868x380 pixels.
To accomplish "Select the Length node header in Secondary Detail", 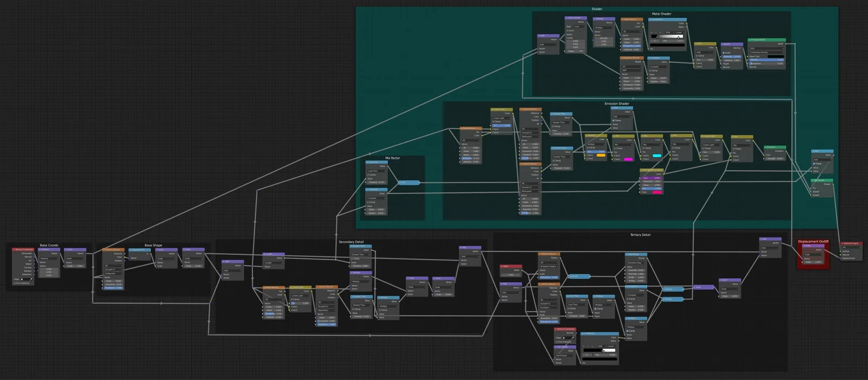I will point(273,254).
